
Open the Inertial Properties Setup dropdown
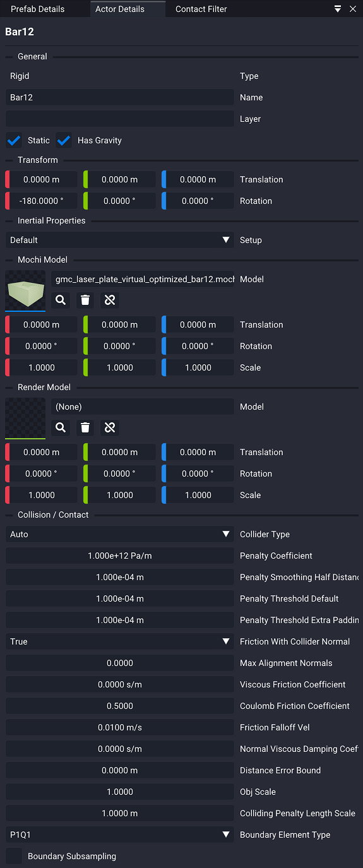(x=120, y=240)
